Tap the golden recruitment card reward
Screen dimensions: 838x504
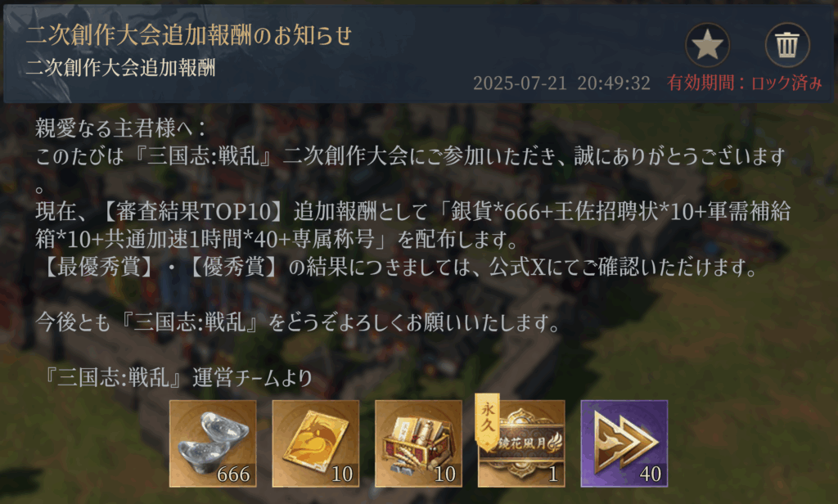315,443
